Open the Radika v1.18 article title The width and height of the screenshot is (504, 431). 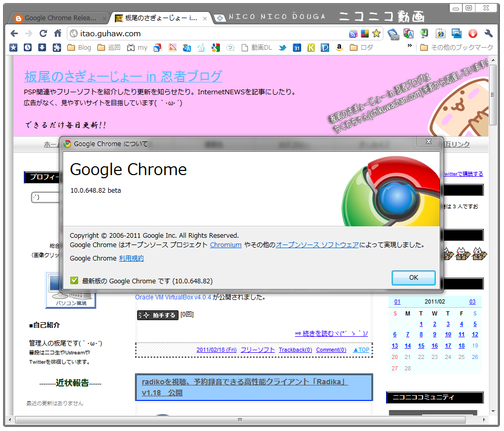244,387
